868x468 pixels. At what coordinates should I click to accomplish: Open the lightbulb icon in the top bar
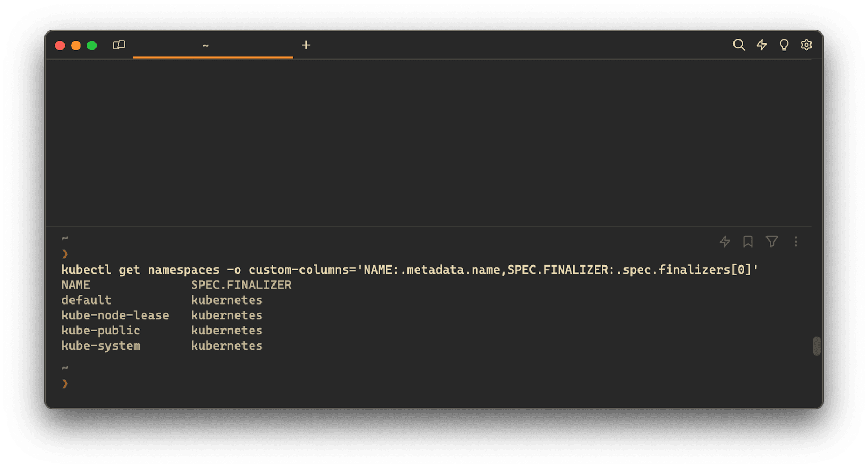tap(784, 45)
